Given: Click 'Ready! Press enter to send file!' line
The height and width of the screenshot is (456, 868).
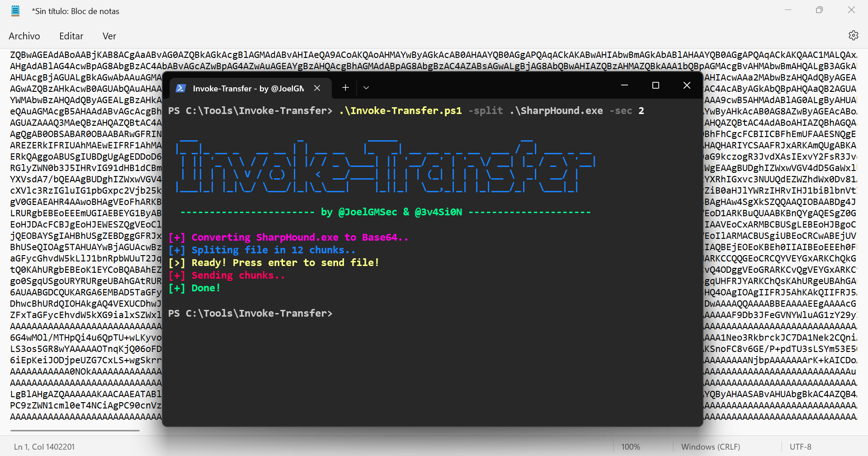Looking at the screenshot, I should click(274, 263).
